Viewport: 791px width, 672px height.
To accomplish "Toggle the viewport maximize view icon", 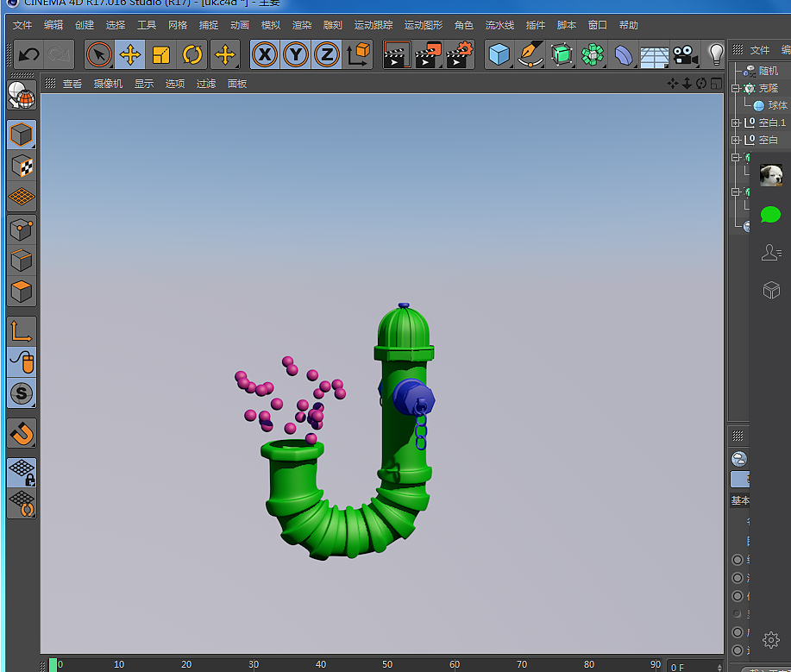I will point(716,84).
